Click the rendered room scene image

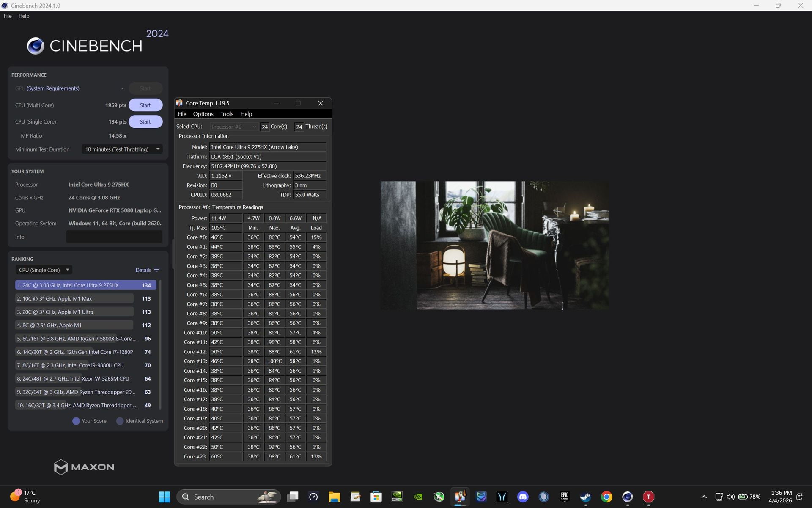tap(495, 246)
